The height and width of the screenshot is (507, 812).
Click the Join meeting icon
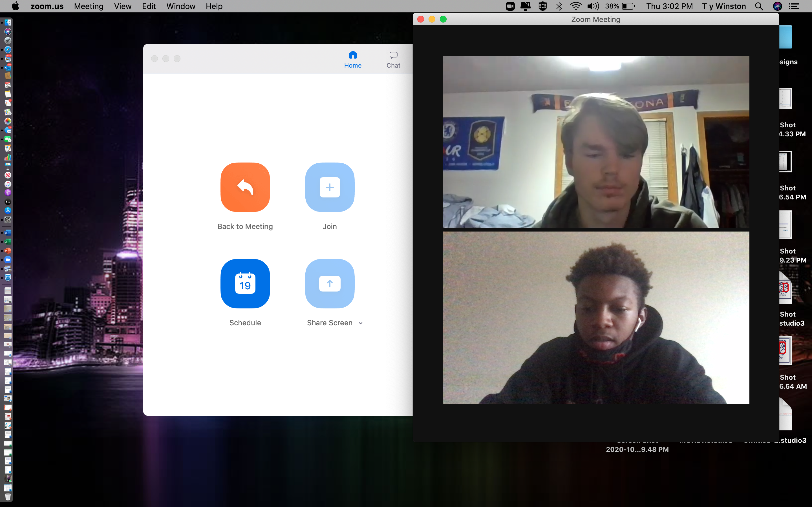[330, 187]
